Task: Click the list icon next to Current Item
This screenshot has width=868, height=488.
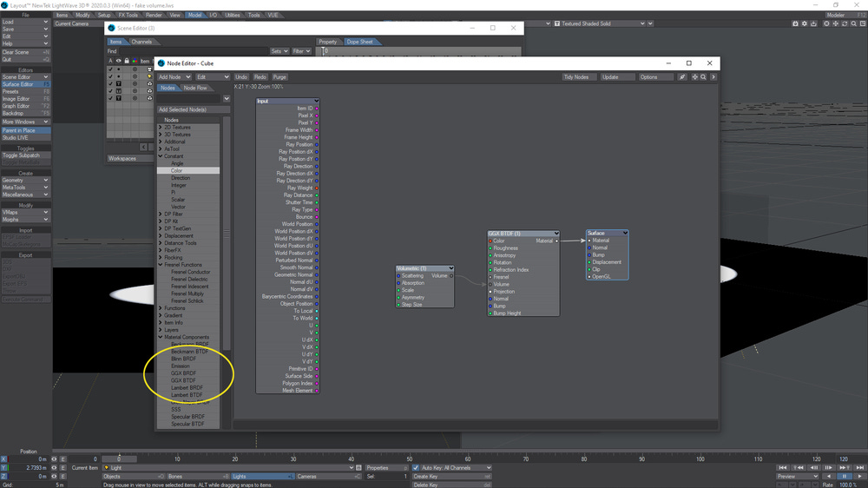Action: (358, 467)
